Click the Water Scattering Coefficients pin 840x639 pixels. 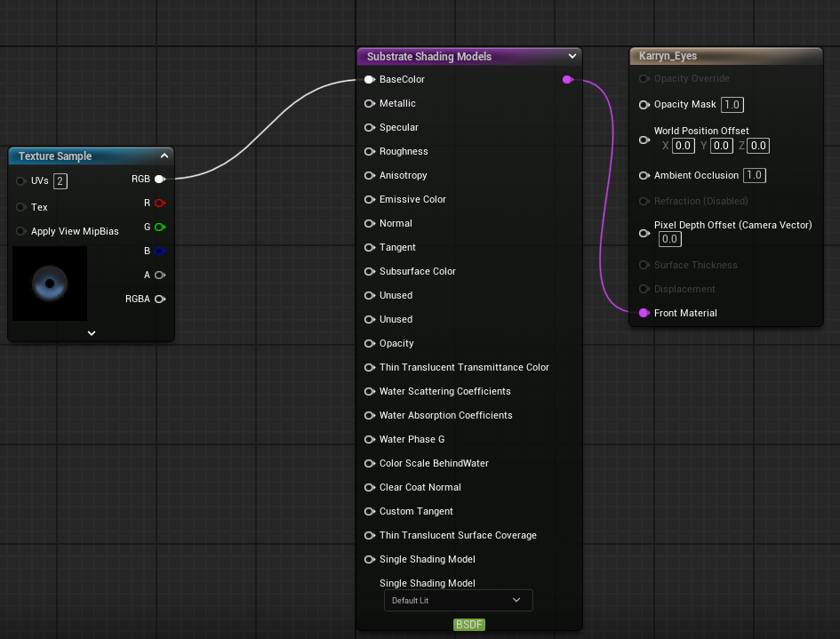tap(369, 392)
